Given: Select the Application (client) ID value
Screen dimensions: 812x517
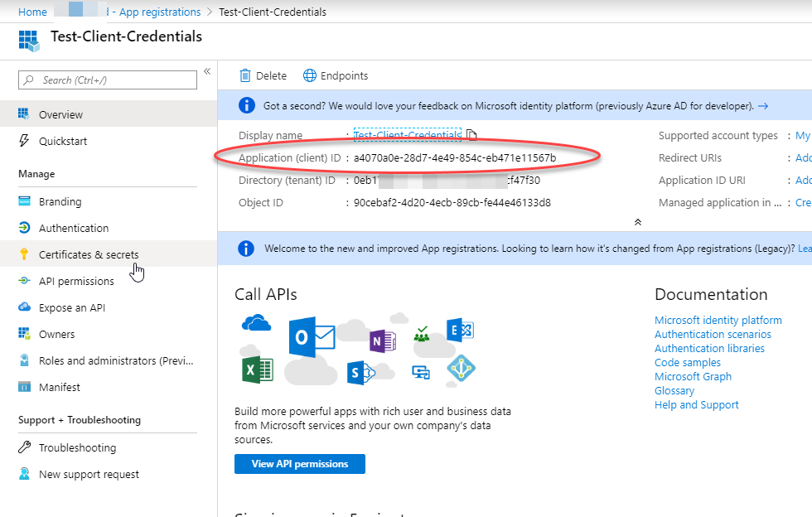Looking at the screenshot, I should pos(455,157).
